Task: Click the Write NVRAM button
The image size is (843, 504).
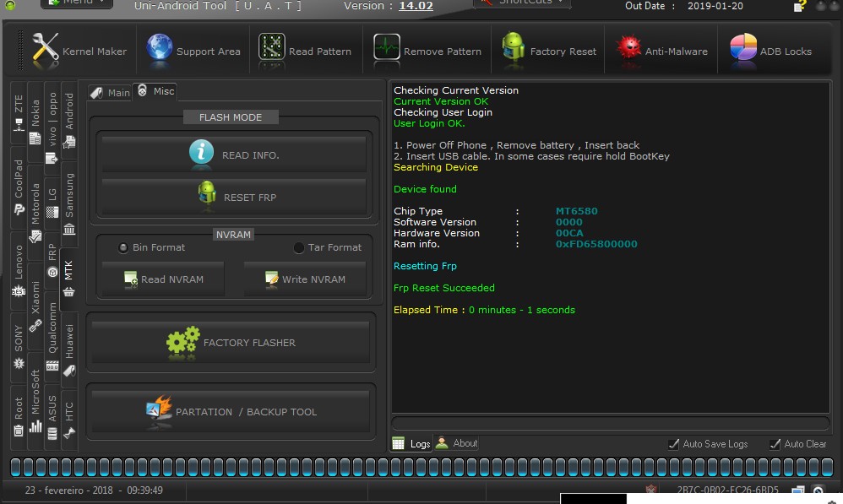Action: 305,279
